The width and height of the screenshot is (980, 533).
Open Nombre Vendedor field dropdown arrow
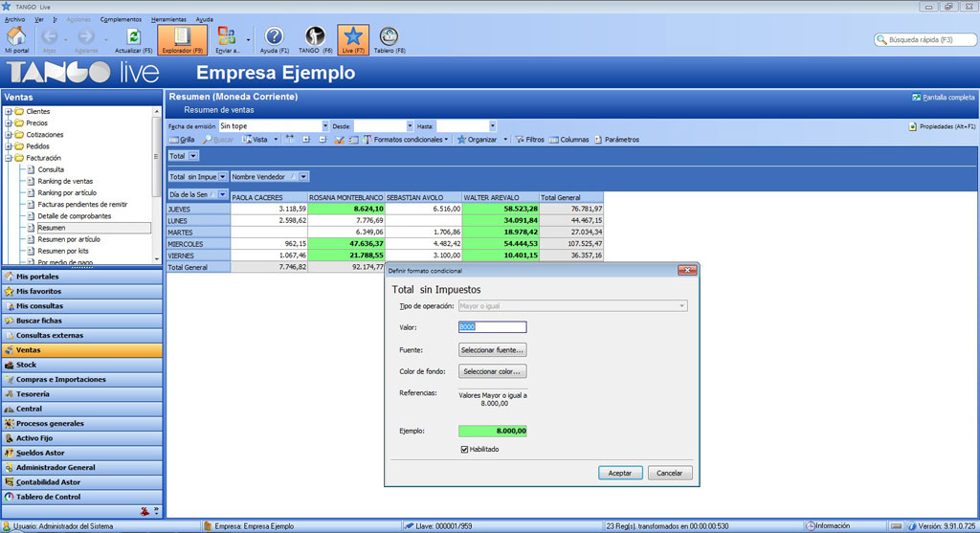303,177
